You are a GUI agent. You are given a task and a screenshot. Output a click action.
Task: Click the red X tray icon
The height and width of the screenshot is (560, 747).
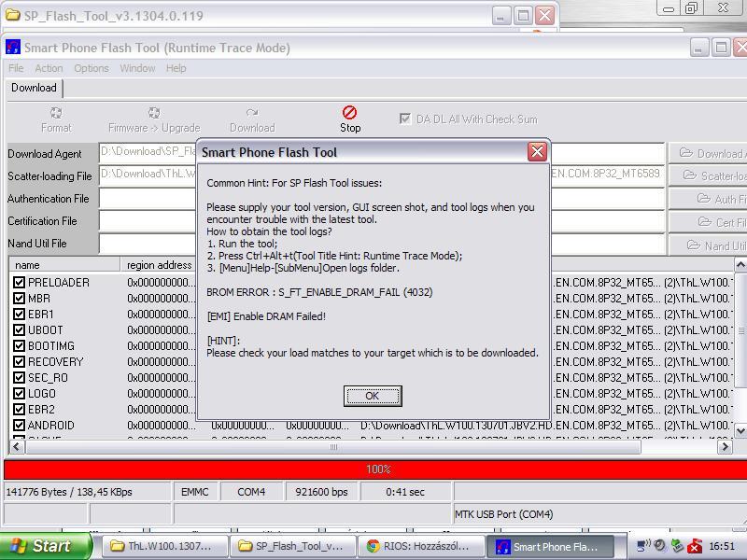[694, 546]
